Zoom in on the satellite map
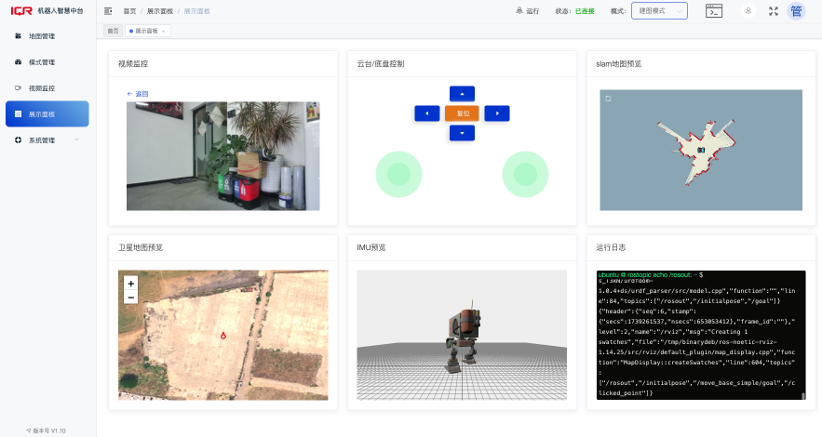The image size is (822, 437). [130, 284]
